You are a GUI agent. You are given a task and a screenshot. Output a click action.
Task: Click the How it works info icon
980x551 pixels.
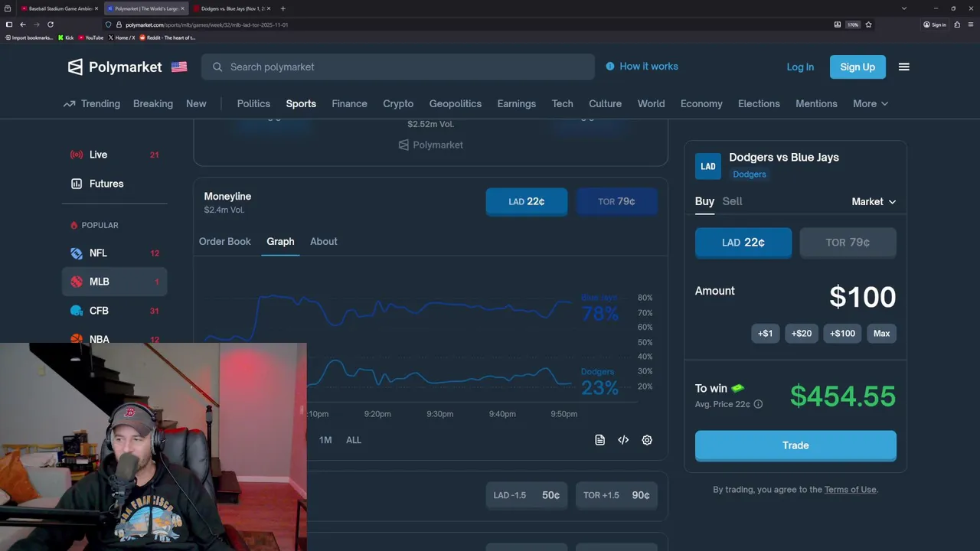610,67
